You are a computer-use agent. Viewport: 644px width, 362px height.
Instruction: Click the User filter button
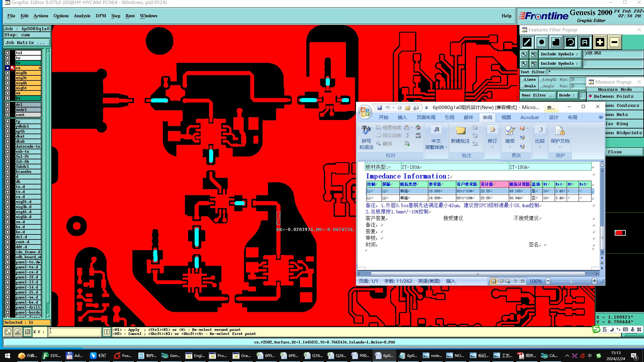coord(538,95)
